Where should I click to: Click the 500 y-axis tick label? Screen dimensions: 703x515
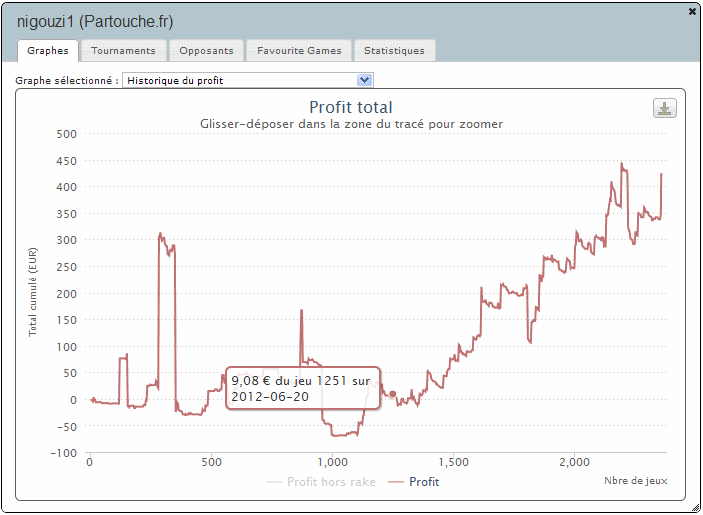coord(66,134)
